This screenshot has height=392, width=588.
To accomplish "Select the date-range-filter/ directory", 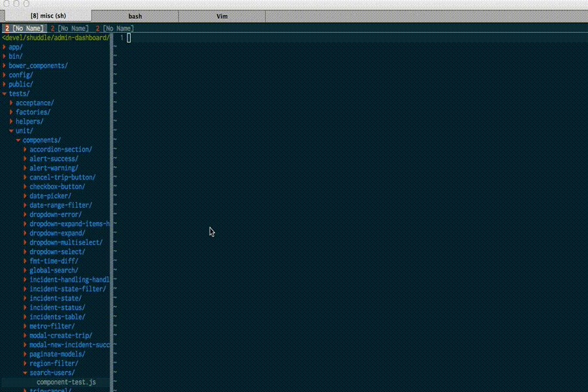I will pos(61,205).
